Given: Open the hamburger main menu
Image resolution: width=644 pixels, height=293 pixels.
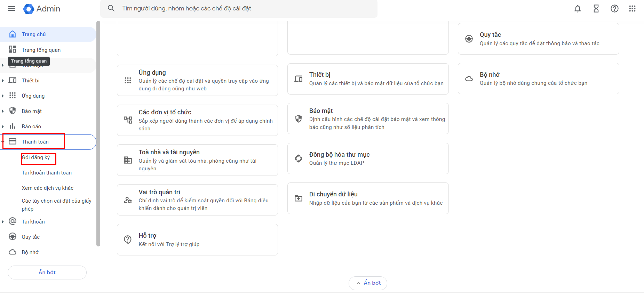Looking at the screenshot, I should coord(11,9).
